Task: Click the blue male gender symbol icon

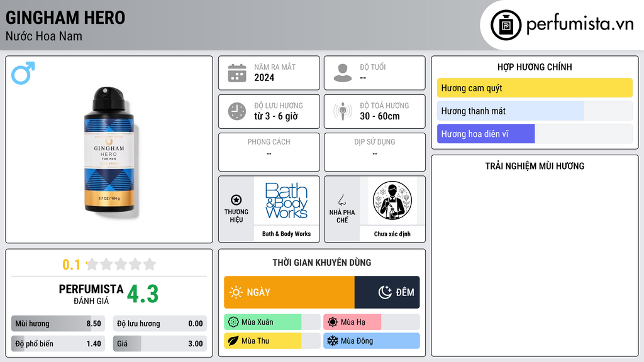Action: [23, 73]
